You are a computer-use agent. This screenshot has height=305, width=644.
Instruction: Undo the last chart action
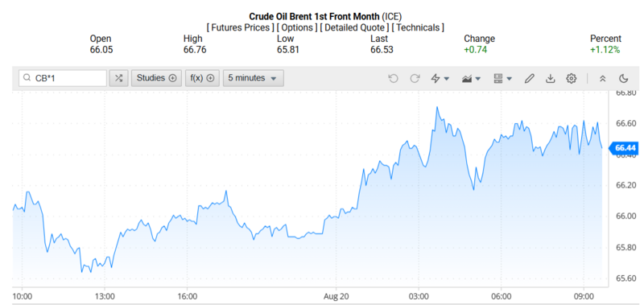tap(393, 78)
